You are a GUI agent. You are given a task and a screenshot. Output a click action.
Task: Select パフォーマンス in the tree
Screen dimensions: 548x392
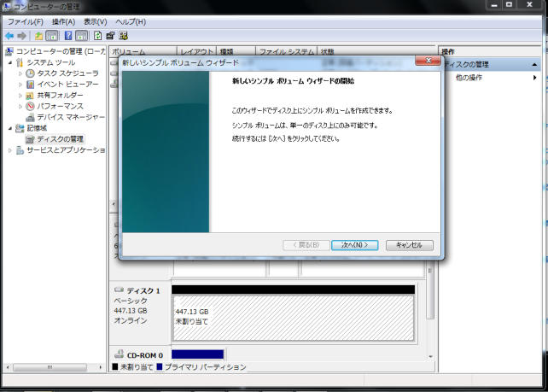pos(60,106)
